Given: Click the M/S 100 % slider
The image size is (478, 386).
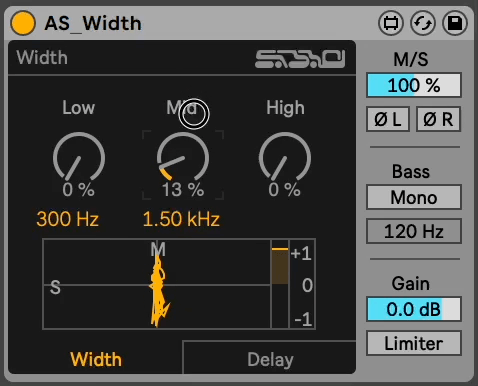Looking at the screenshot, I should [414, 85].
